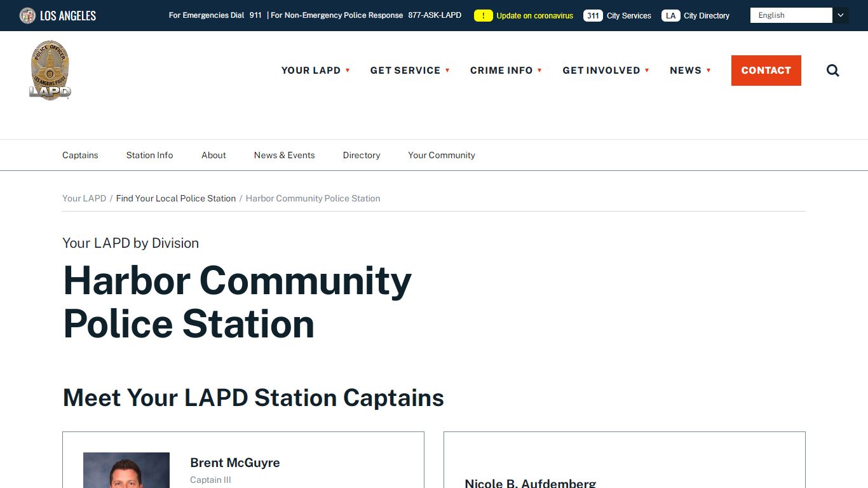The image size is (868, 488).
Task: Switch to the Station Info tab
Action: pyautogui.click(x=149, y=155)
